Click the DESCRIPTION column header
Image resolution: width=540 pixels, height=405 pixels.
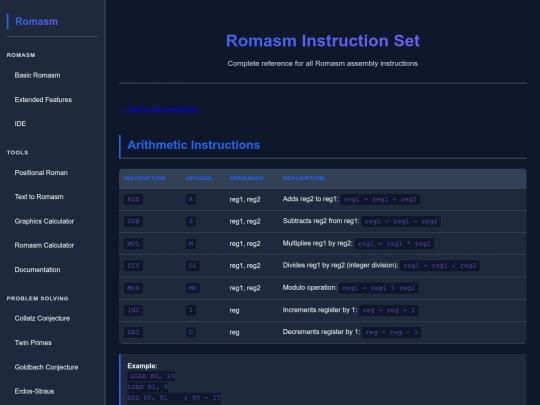303,178
